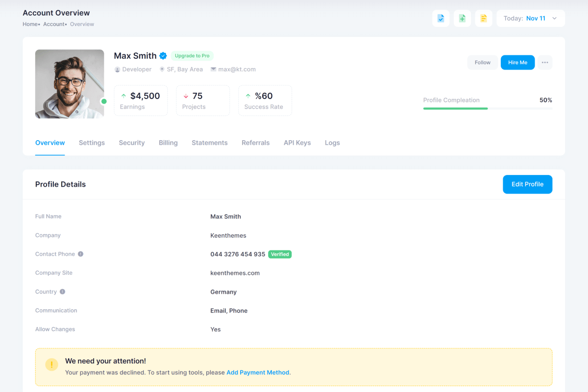The height and width of the screenshot is (392, 588).
Task: Click the Upgrade to Pro badge
Action: tap(192, 56)
